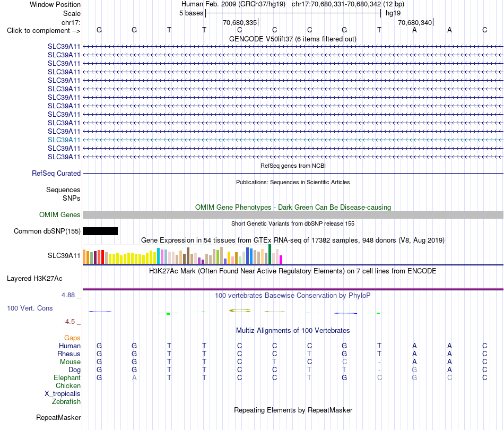Viewport: 504px width, 430px height.
Task: Click the 70,680,340 position marker
Action: (415, 22)
